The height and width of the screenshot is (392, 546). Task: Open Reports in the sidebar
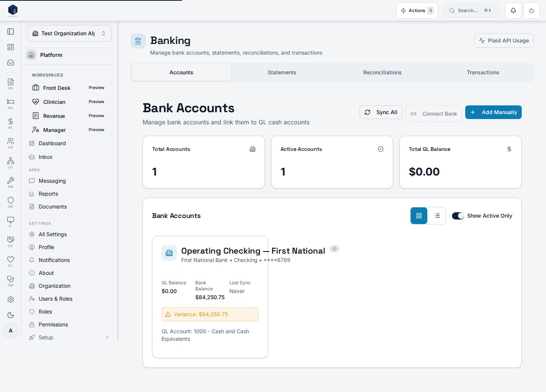point(69,194)
